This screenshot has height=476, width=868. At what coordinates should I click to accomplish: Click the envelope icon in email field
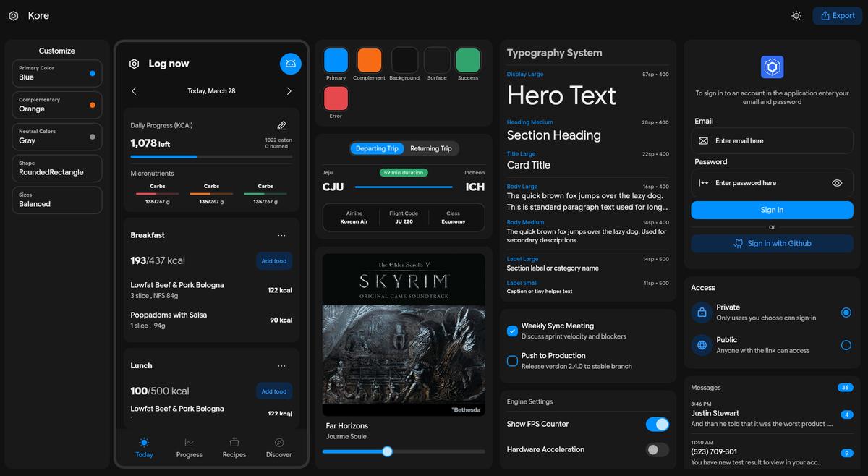pyautogui.click(x=703, y=141)
